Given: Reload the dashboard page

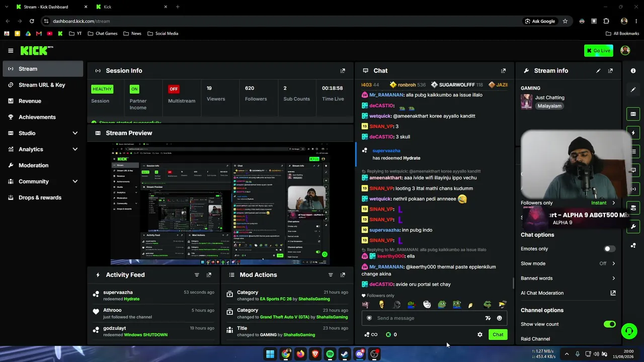Looking at the screenshot, I should point(32,21).
